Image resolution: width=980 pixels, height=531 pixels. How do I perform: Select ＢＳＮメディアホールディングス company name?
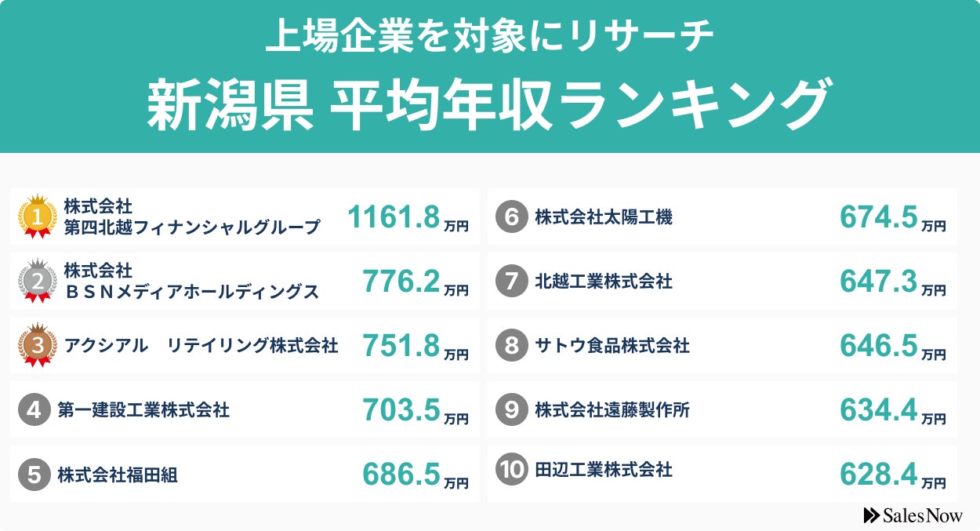(191, 292)
